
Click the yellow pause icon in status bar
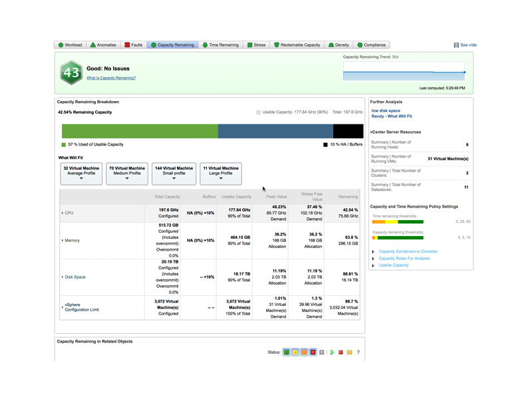tap(350, 352)
